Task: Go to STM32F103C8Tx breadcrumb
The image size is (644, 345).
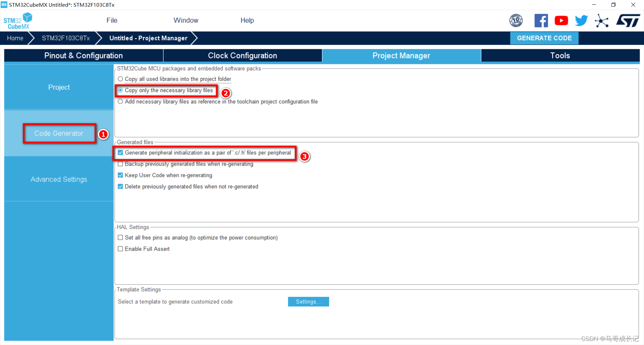Action: (x=66, y=38)
